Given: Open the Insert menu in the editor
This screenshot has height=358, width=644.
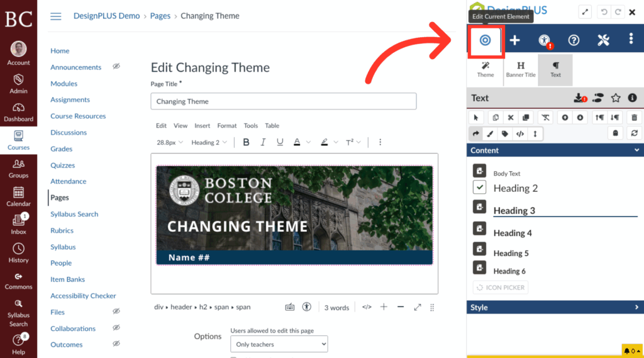Looking at the screenshot, I should click(x=202, y=126).
